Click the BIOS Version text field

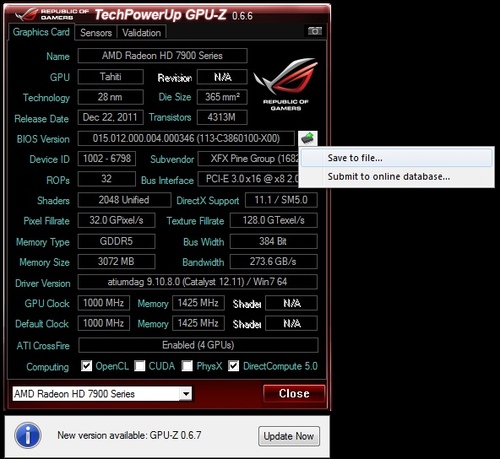186,138
